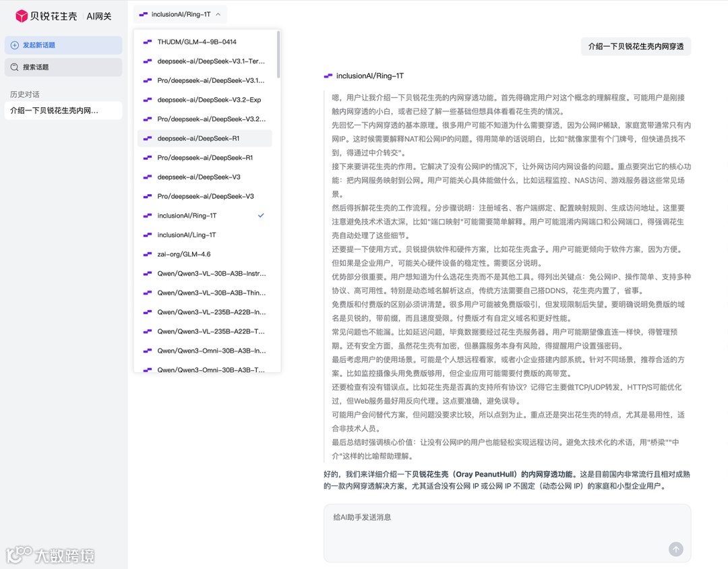Viewport: 728px width, 569px height.
Task: Focus the 给AI助手发送消息 message input
Action: click(507, 533)
